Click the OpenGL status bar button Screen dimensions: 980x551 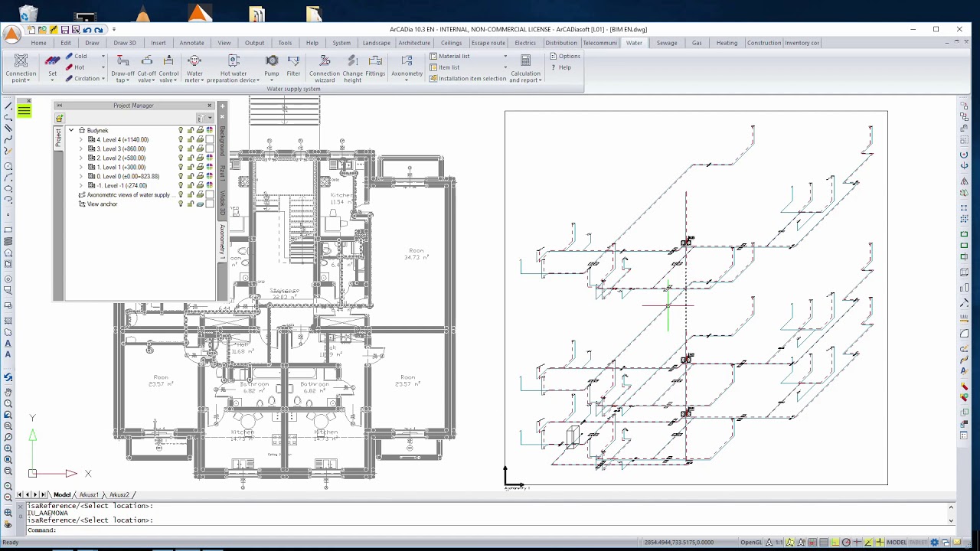pyautogui.click(x=751, y=543)
